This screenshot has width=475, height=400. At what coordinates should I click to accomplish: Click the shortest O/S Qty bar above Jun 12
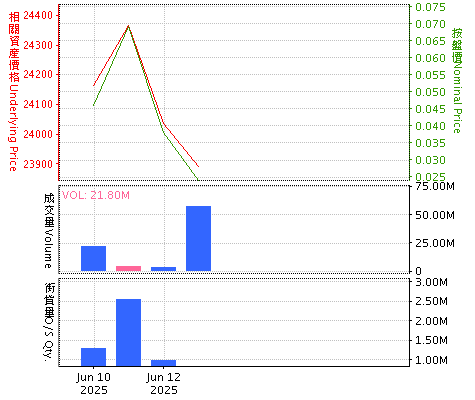[163, 363]
